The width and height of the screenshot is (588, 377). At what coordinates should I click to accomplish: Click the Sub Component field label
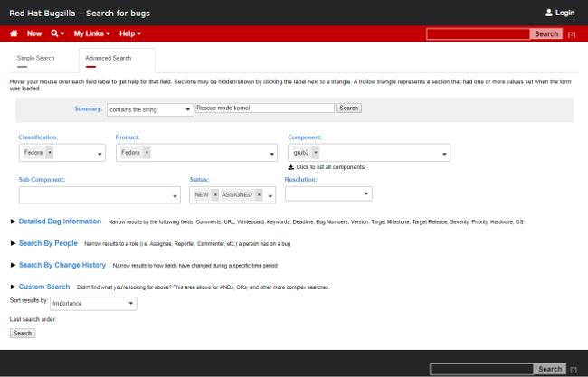(x=42, y=180)
